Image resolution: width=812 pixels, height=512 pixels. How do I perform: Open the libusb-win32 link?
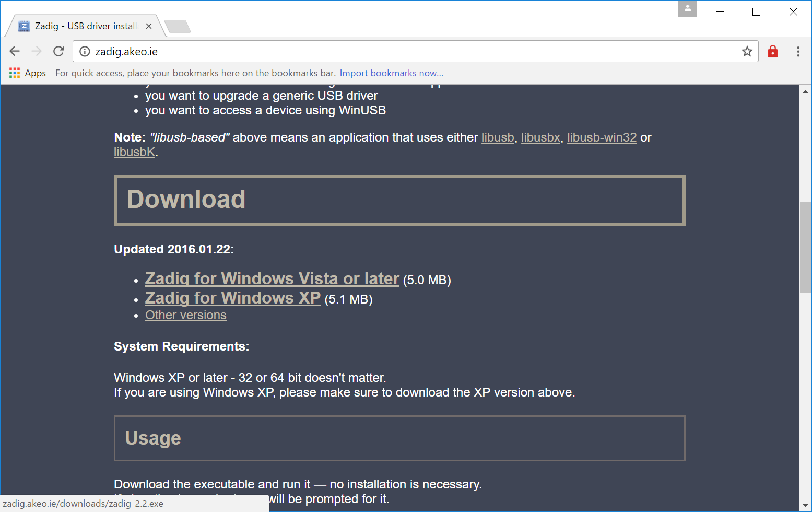tap(602, 137)
